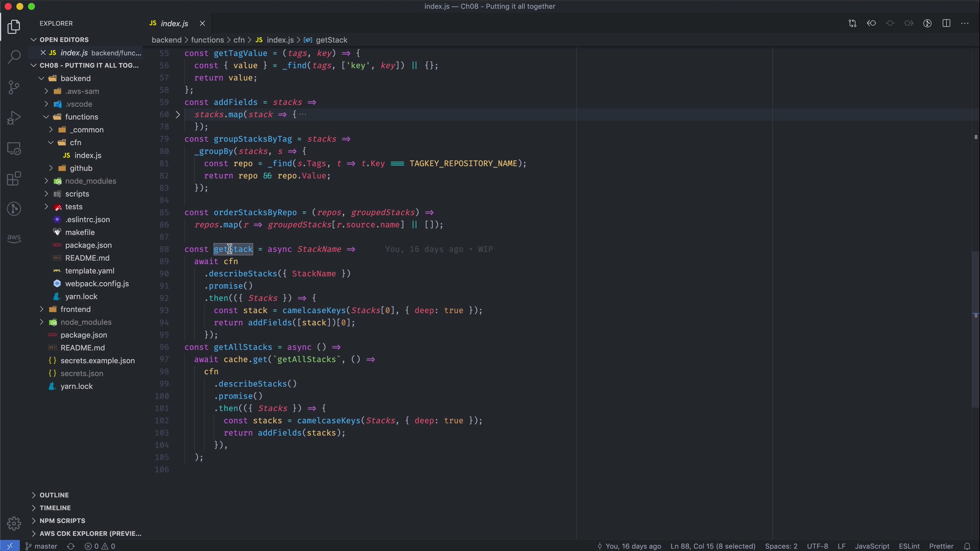
Task: Open Remote Explorer in activity bar
Action: click(x=14, y=148)
